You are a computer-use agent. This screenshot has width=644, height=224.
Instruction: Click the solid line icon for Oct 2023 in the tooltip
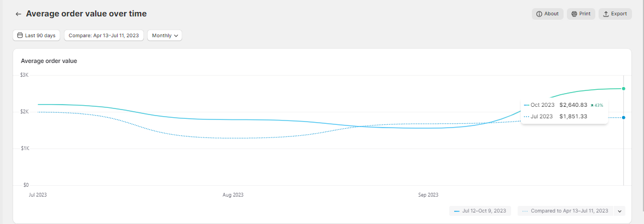tap(526, 105)
